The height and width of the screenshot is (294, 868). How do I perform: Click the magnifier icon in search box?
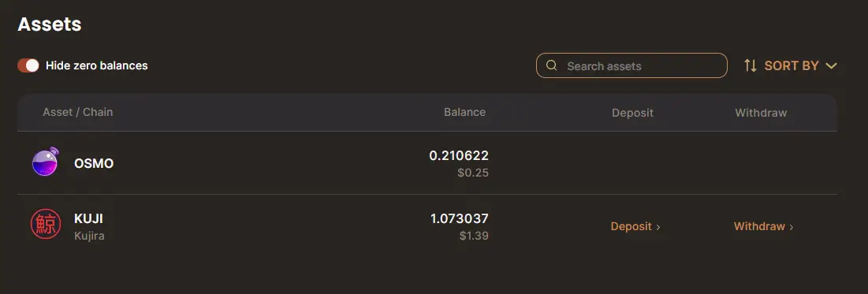(551, 65)
